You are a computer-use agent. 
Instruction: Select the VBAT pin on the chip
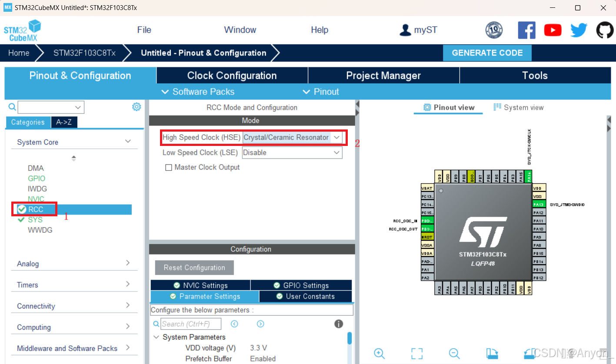pos(427,189)
